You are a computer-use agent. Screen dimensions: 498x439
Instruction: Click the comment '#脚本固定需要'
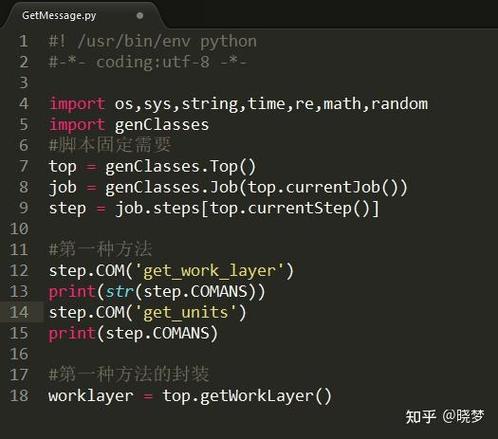click(110, 145)
